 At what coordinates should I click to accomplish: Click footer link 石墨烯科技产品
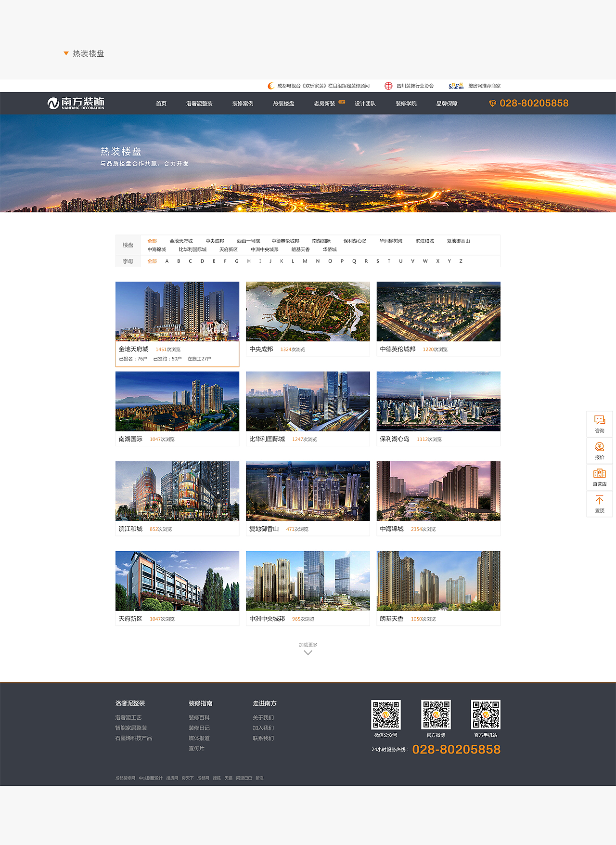[133, 738]
